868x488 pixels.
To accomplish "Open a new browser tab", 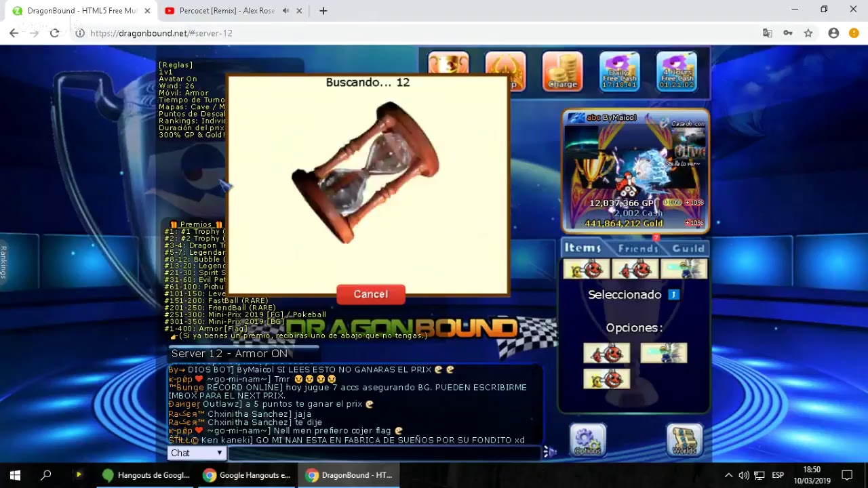I will [323, 11].
